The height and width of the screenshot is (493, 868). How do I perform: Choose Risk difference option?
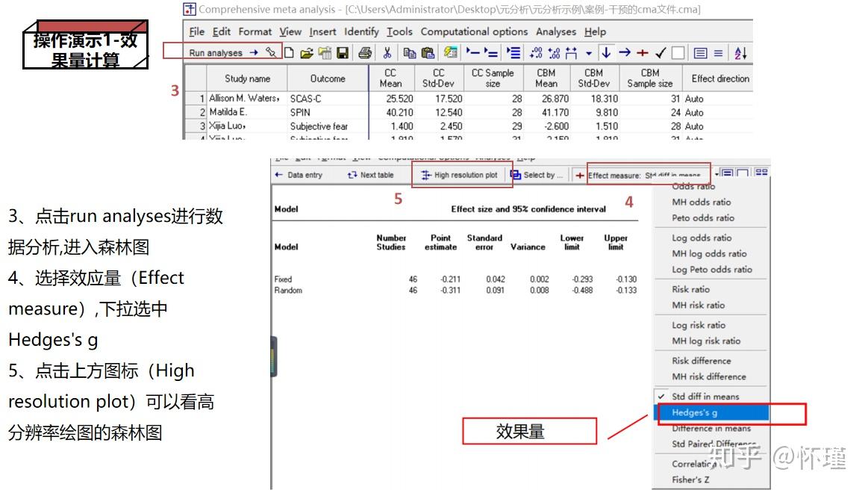[x=702, y=361]
